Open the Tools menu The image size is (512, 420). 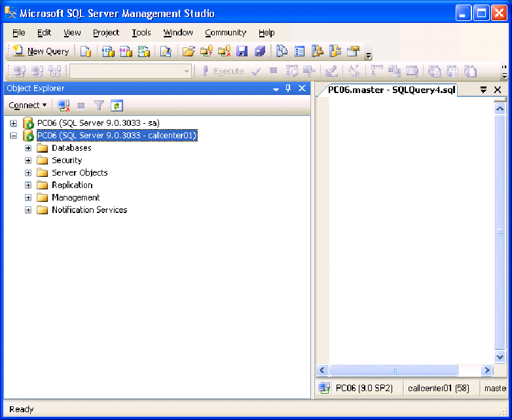click(141, 33)
